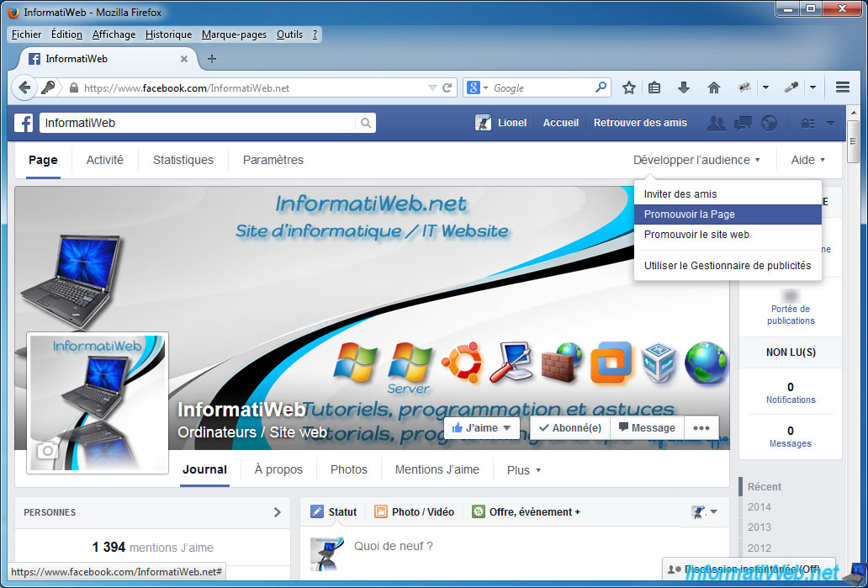Click the InformatiWeb profile picture thumbnail
The width and height of the screenshot is (868, 588).
tap(98, 403)
